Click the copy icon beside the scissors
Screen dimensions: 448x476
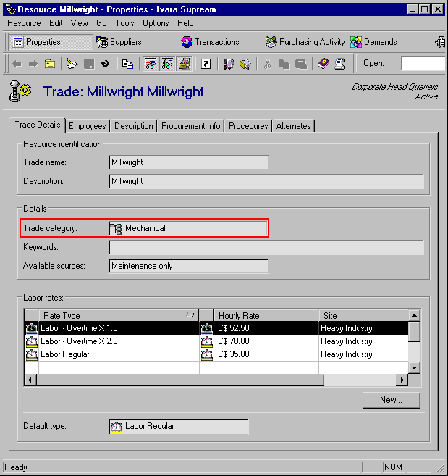tap(284, 64)
